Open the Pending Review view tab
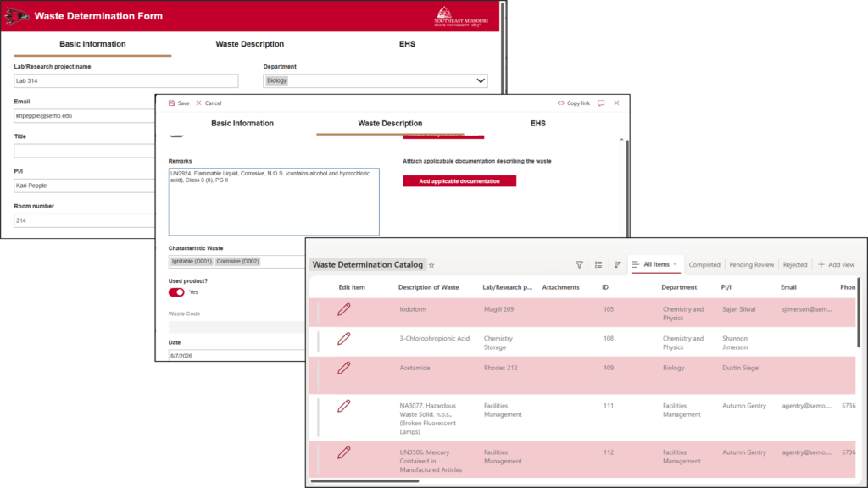This screenshot has height=488, width=868. (x=751, y=265)
